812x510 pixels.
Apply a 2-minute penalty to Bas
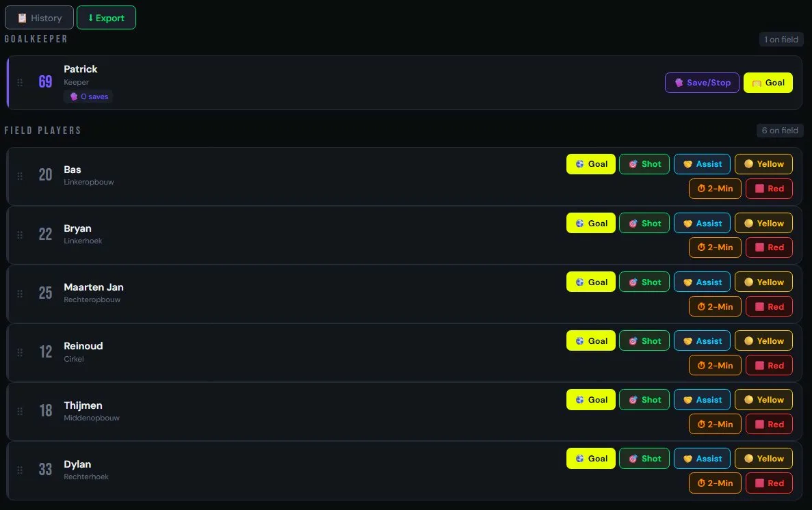pyautogui.click(x=715, y=188)
